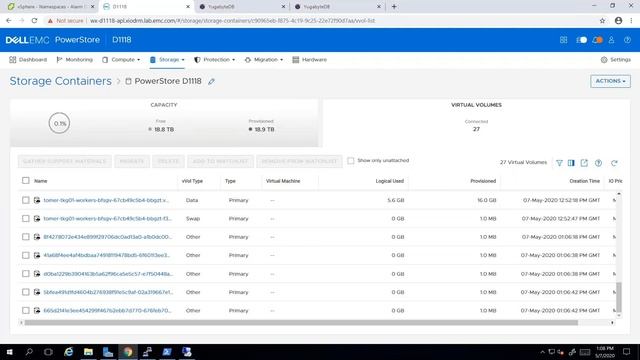The image size is (640, 360).
Task: Click vVol icon of the Swap row
Action: click(x=37, y=218)
